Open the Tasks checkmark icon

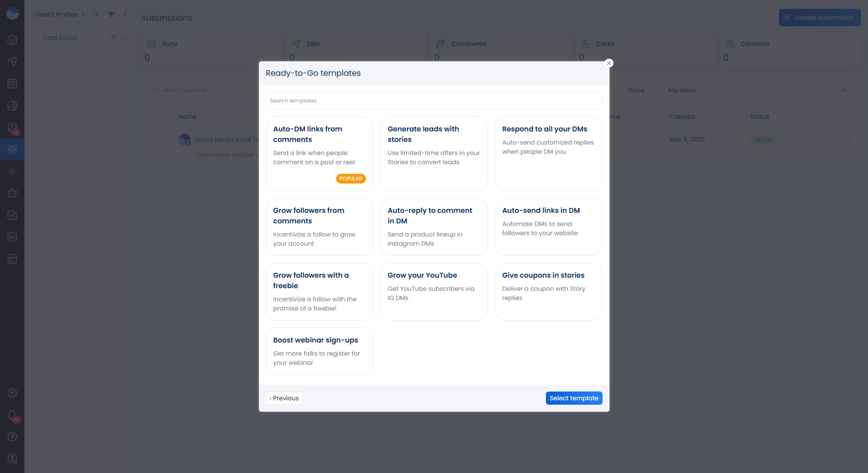[12, 215]
